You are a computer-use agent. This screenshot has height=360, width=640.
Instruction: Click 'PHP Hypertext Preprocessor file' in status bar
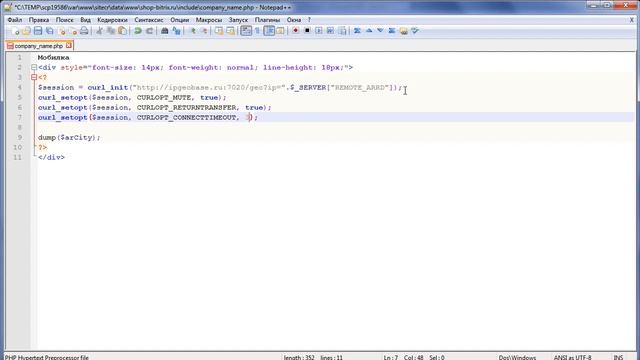pos(47,357)
